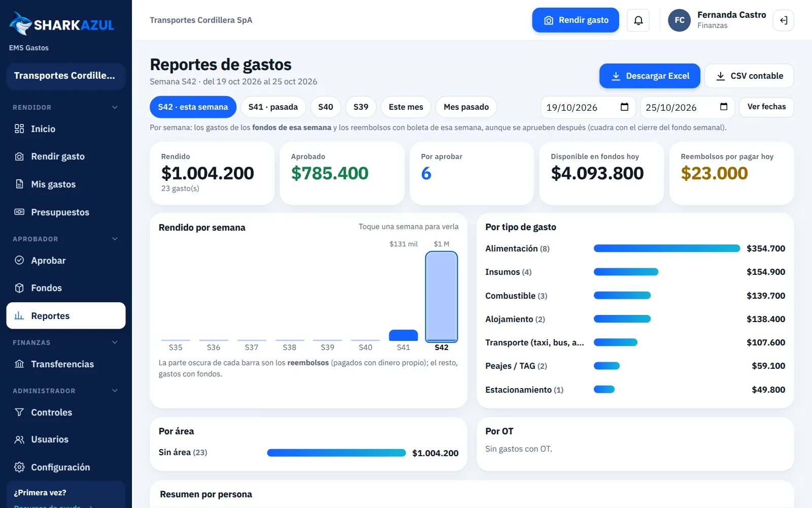Viewport: 812px width, 508px height.
Task: Open the Transportes Cordillera company selector
Action: [66, 76]
